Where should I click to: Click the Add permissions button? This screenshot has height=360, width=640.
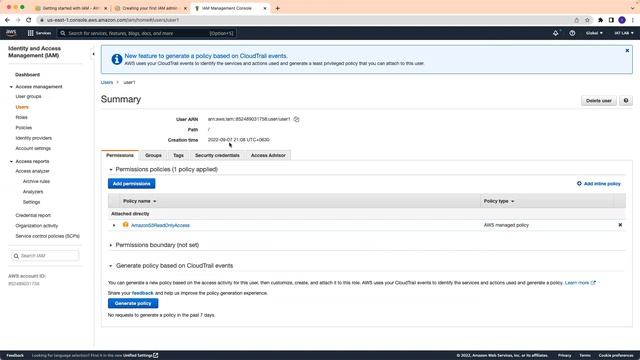click(131, 184)
